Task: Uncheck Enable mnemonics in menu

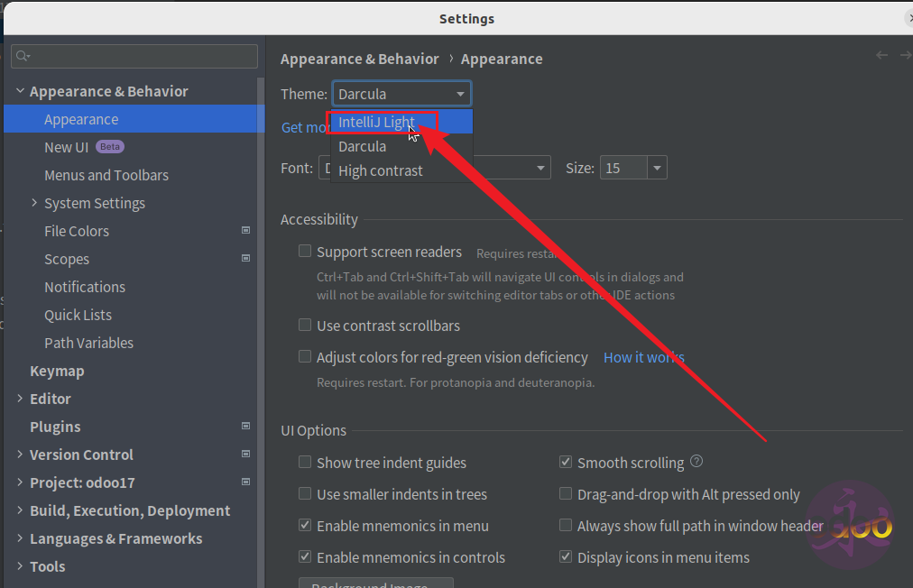Action: coord(305,525)
